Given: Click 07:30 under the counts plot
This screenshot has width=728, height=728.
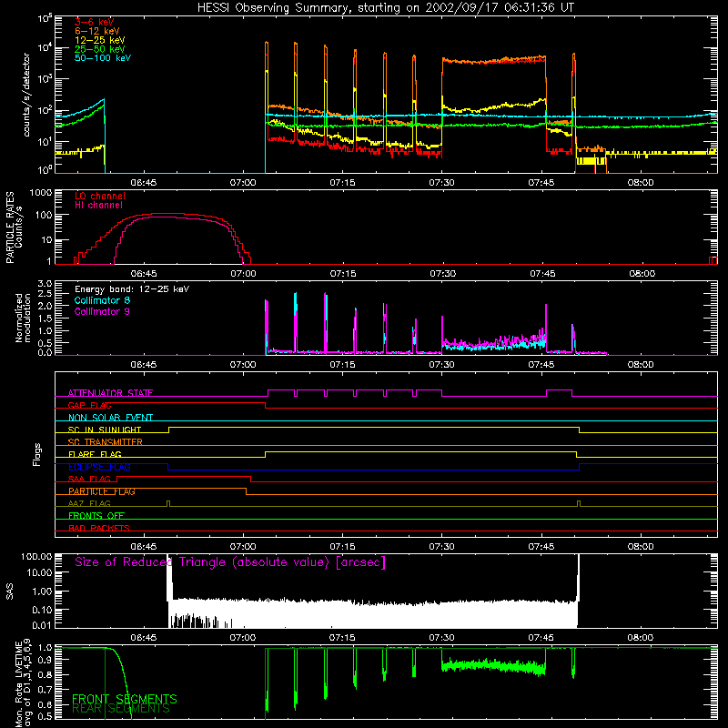Looking at the screenshot, I should click(441, 183).
